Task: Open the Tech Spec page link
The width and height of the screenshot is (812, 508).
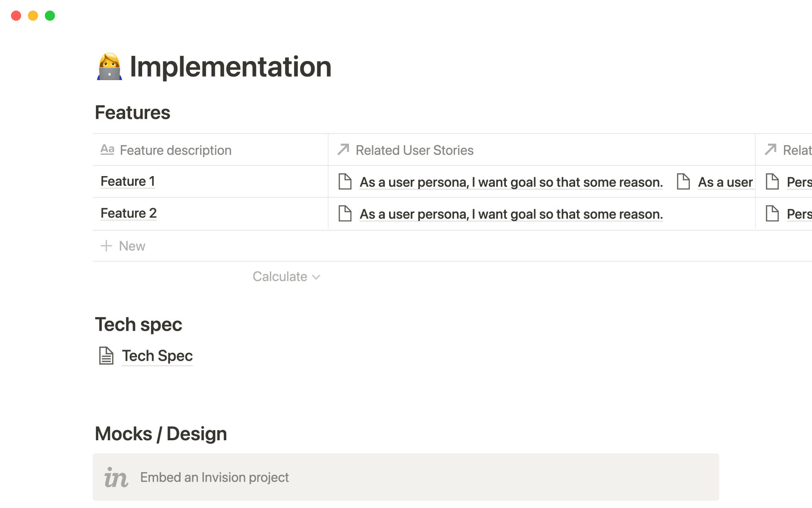Action: point(157,356)
